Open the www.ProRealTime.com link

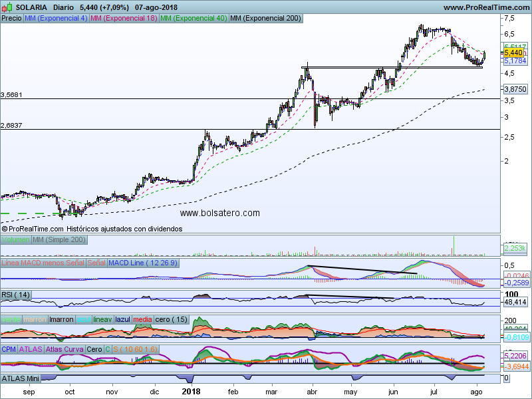(x=485, y=7)
